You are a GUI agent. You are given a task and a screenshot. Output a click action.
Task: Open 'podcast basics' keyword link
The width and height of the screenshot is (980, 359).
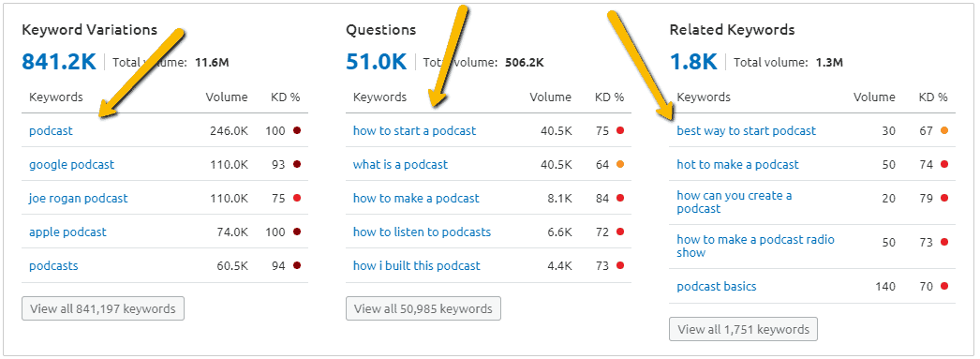point(716,287)
